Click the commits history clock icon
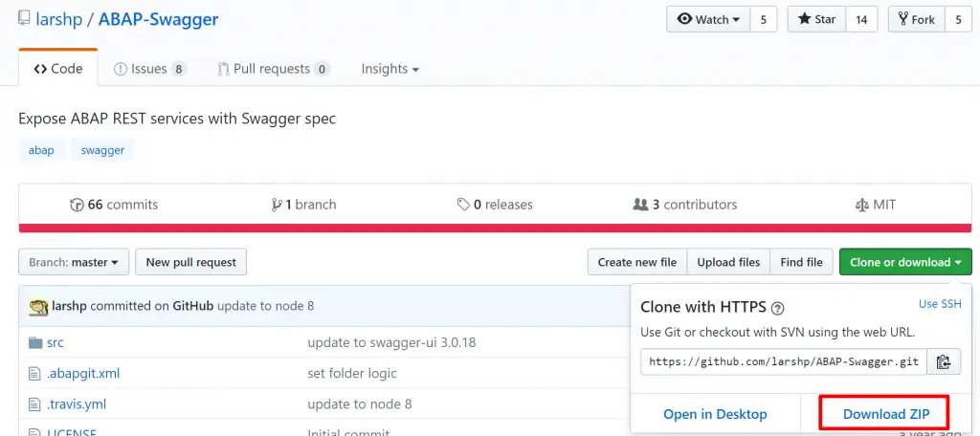 77,205
